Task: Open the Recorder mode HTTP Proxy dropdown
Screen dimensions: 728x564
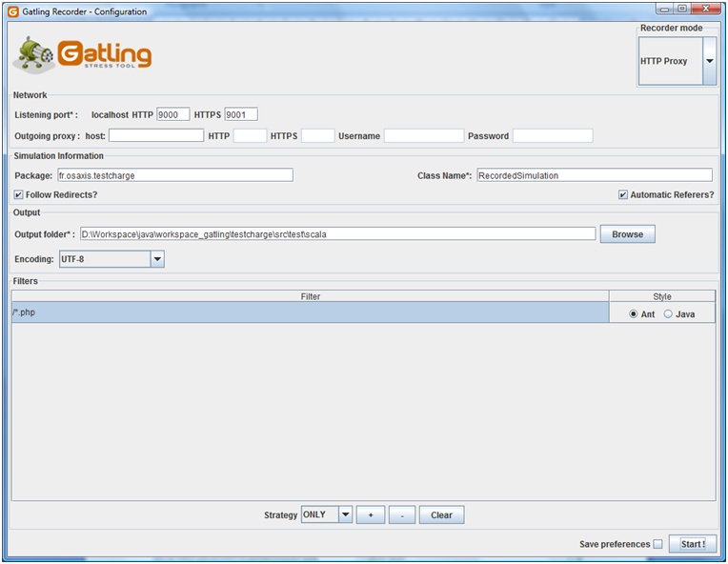Action: pyautogui.click(x=677, y=61)
